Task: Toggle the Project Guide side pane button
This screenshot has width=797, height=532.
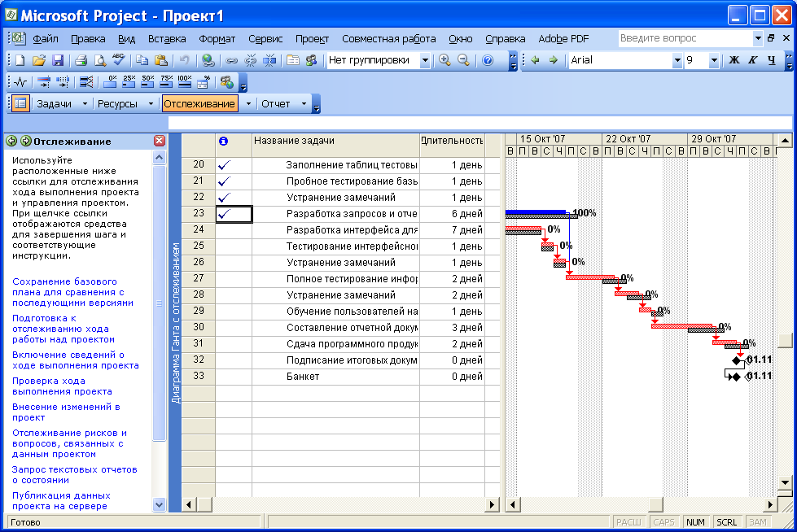Action: coord(20,103)
